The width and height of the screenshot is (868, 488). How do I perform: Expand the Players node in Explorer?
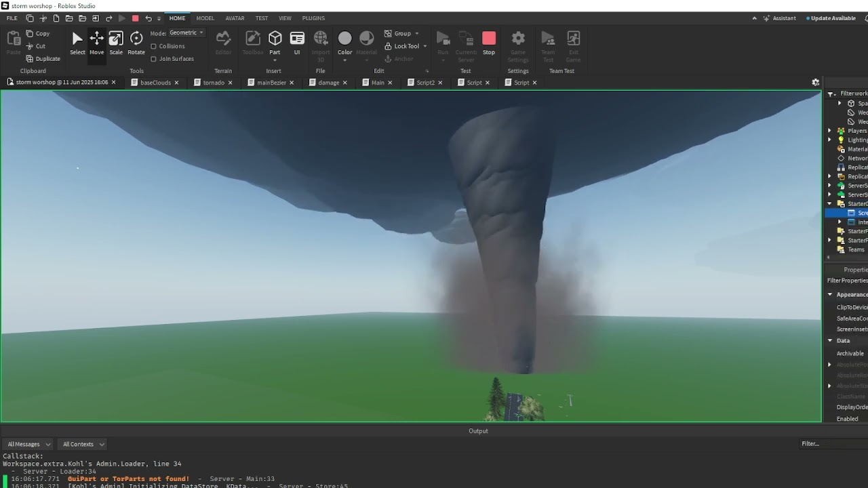tap(829, 131)
